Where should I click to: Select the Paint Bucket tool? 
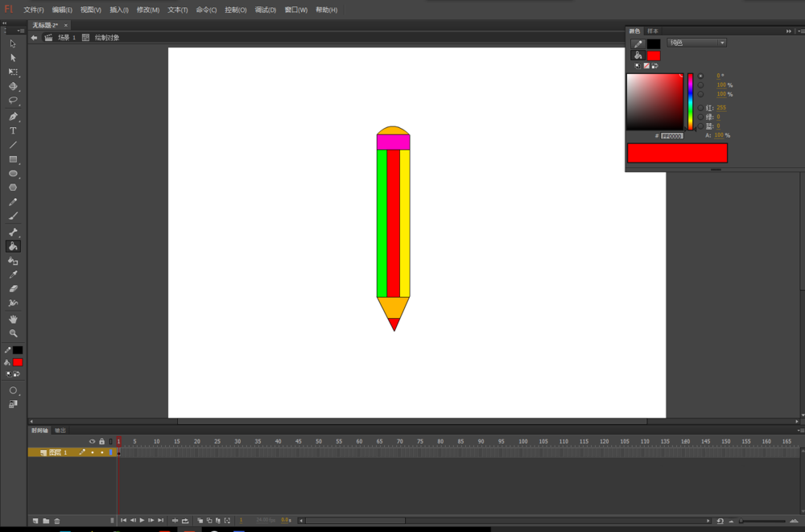13,246
